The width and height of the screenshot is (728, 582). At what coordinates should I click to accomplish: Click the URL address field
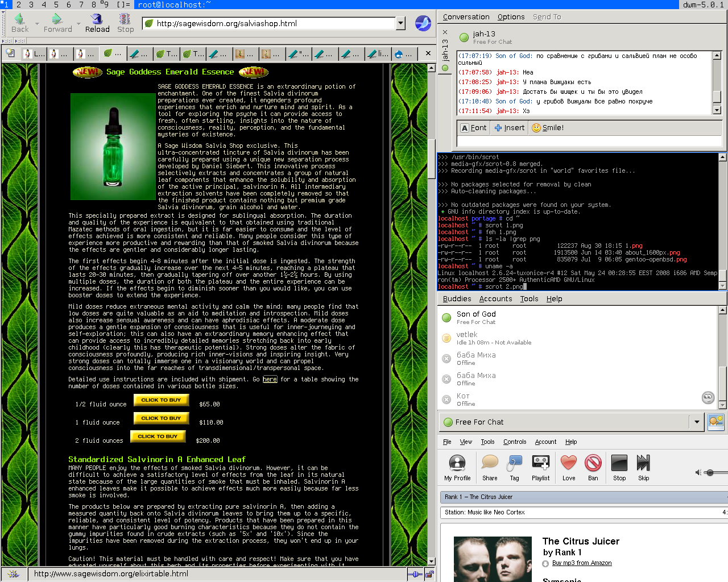tap(269, 23)
